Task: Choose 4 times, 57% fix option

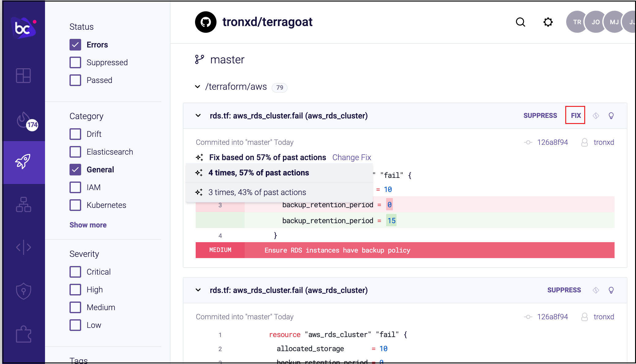Action: tap(258, 173)
